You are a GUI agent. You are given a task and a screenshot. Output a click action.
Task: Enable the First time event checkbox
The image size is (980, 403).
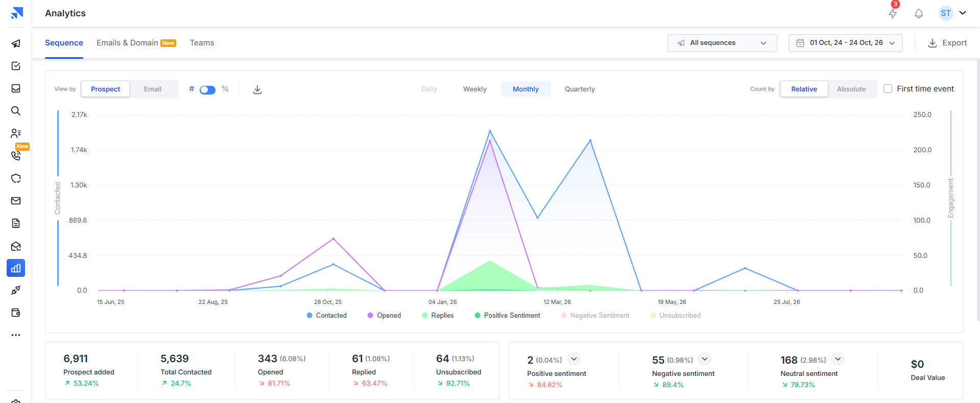click(888, 89)
